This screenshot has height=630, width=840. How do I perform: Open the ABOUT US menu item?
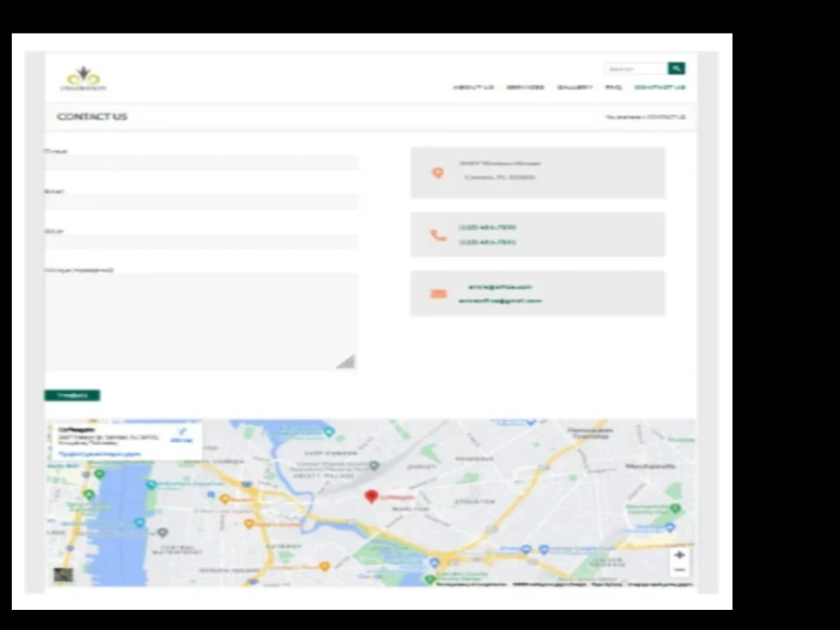473,87
